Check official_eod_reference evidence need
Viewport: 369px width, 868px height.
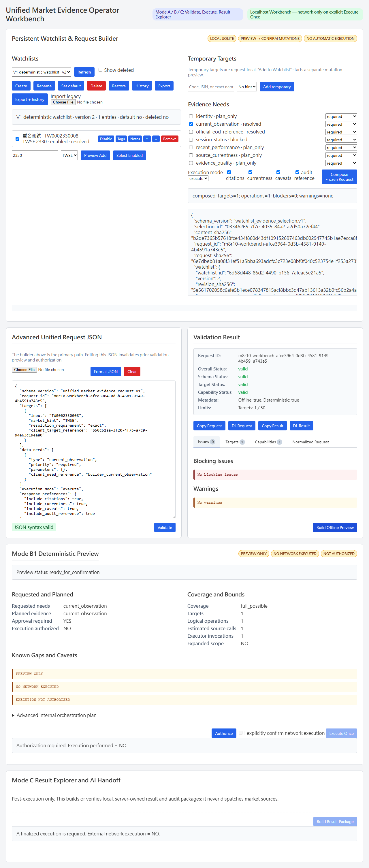[x=191, y=132]
